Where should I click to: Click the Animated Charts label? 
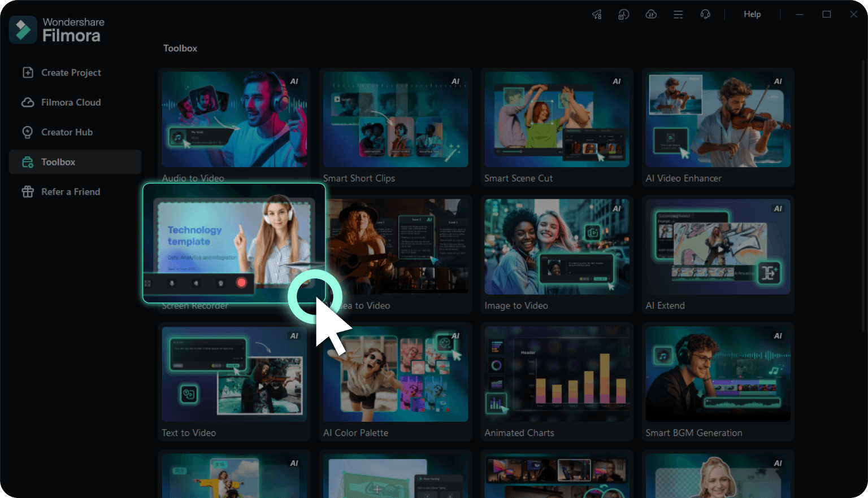pyautogui.click(x=519, y=433)
